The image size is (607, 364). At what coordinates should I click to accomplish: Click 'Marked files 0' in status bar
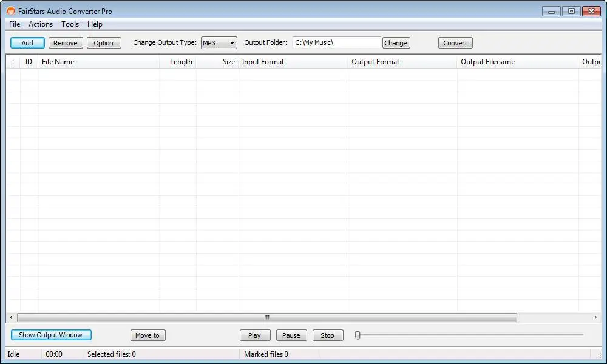point(266,354)
